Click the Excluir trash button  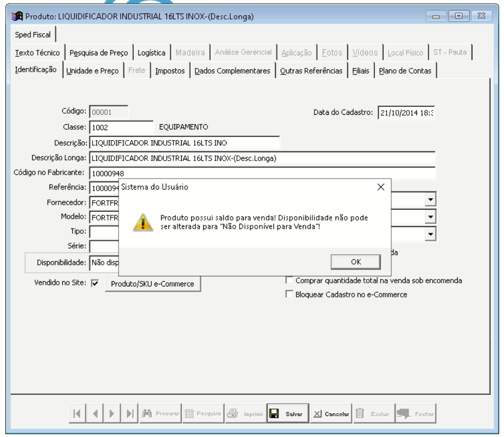[374, 413]
